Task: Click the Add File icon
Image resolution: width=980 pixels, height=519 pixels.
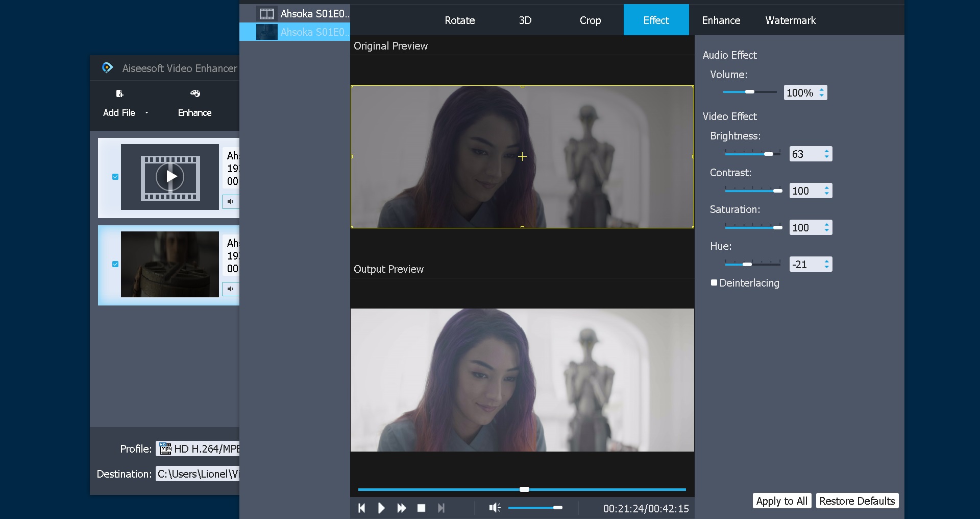Action: pos(119,93)
